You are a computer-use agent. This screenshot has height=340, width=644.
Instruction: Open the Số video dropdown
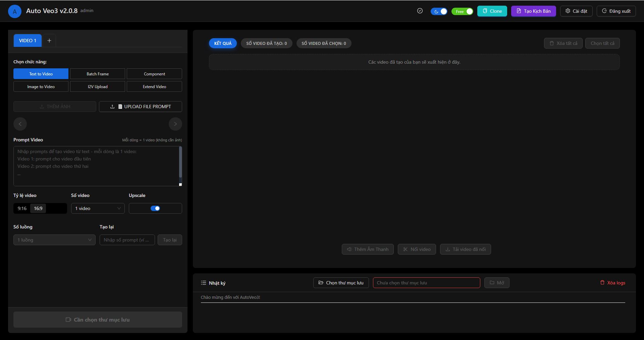click(98, 208)
